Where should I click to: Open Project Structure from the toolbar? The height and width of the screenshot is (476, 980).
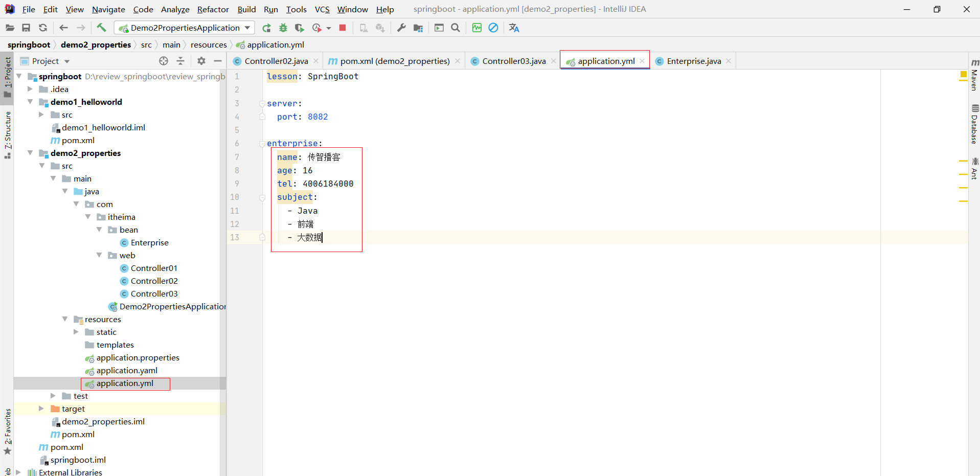tap(418, 28)
